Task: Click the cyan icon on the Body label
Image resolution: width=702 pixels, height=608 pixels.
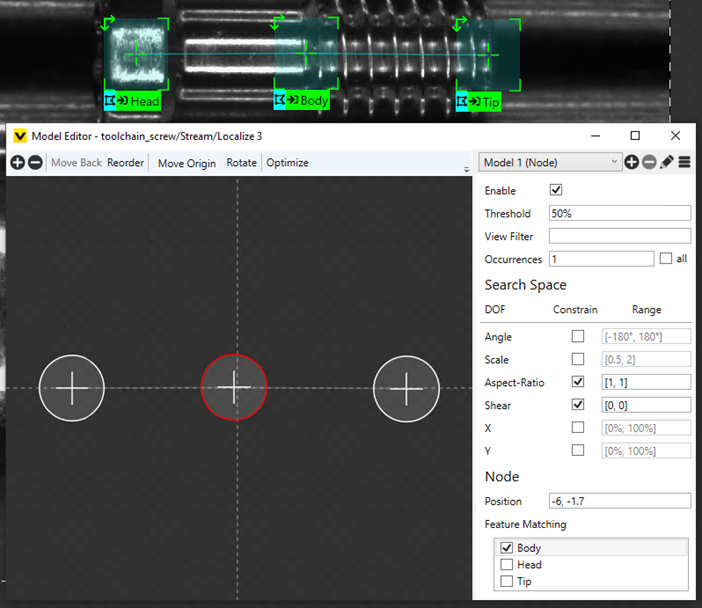Action: coord(280,100)
